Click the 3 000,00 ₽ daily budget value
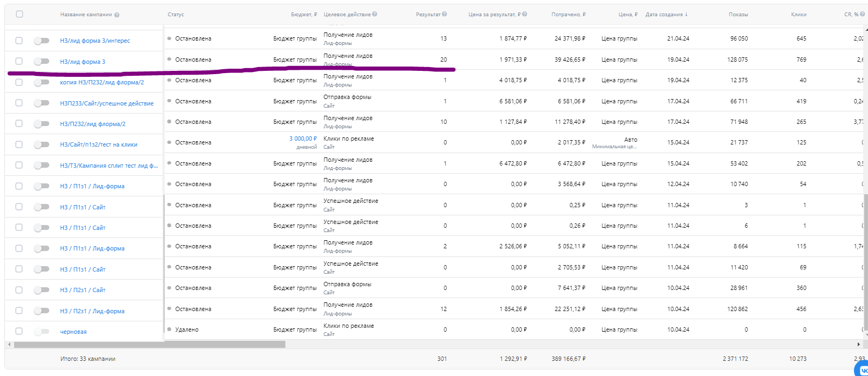The width and height of the screenshot is (868, 376). [x=303, y=139]
